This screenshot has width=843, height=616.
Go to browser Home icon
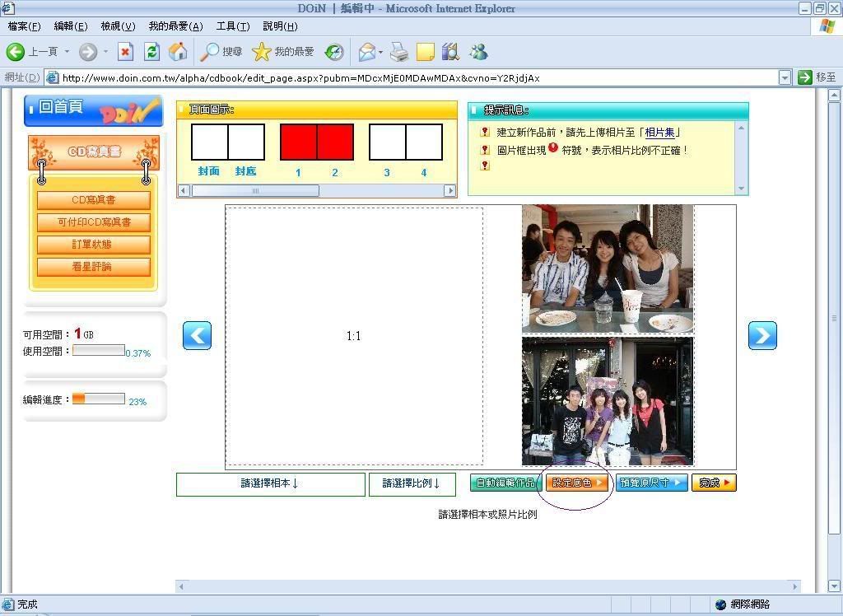[x=177, y=52]
